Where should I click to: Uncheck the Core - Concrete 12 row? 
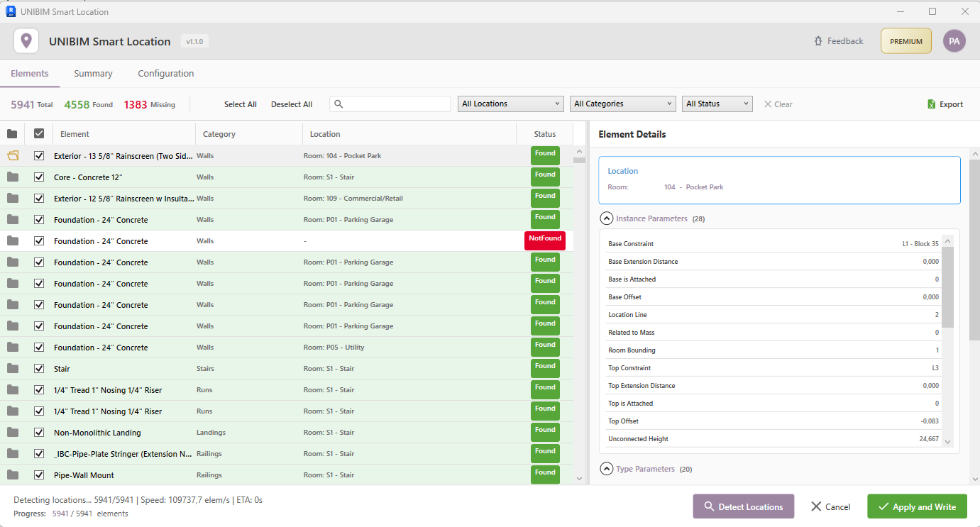39,177
